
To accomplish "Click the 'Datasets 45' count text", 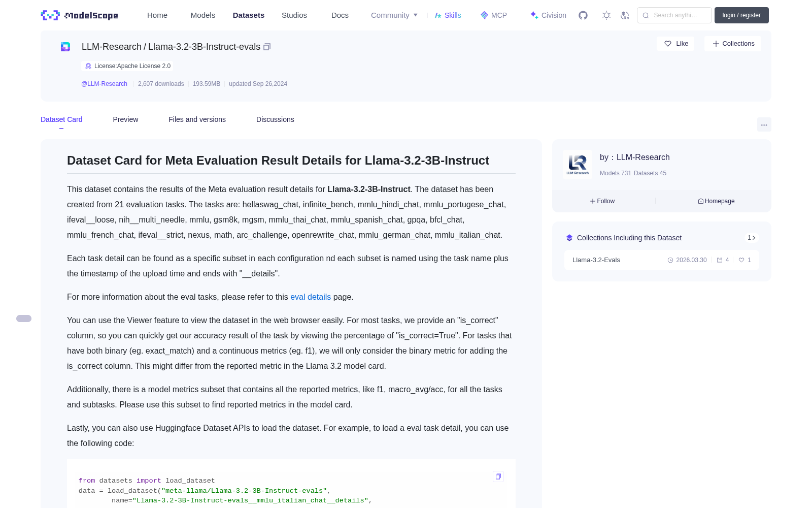I will [650, 173].
